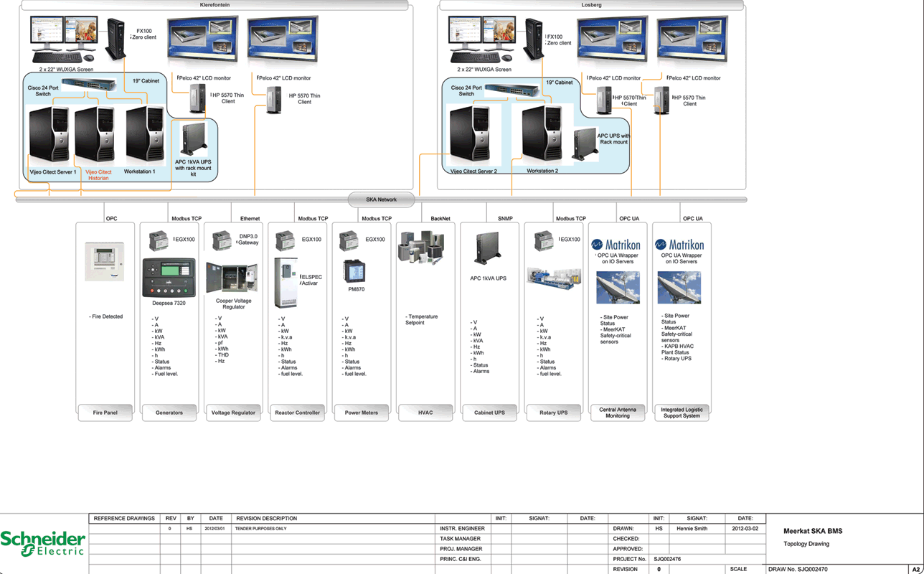
Task: Click the Fire Panel device image
Action: [105, 261]
